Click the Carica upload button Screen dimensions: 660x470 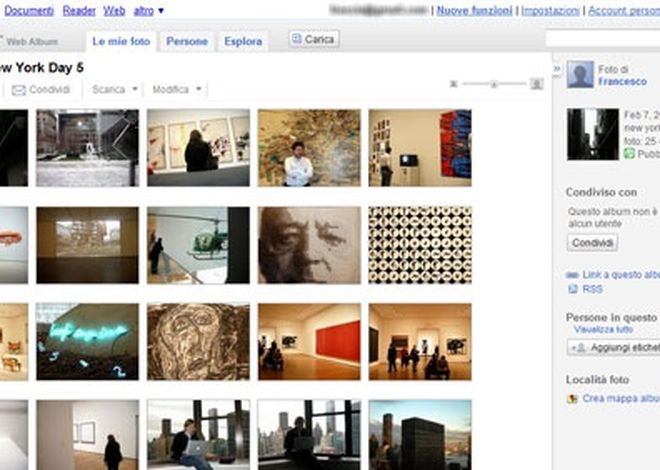[x=314, y=39]
